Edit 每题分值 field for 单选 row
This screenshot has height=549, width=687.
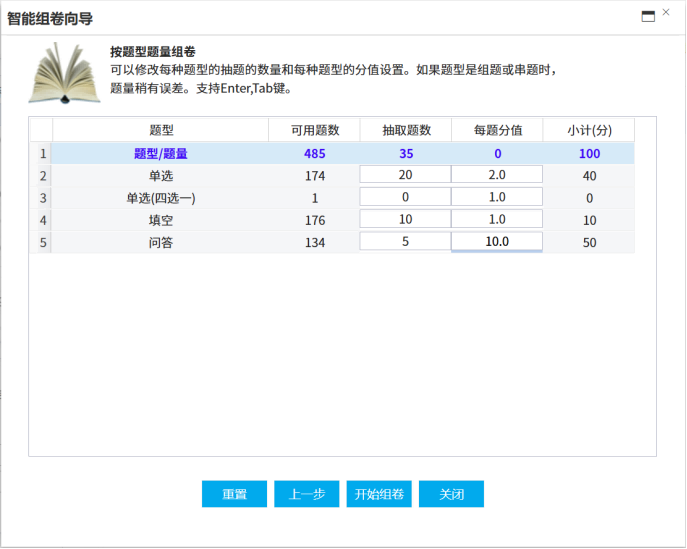(497, 175)
